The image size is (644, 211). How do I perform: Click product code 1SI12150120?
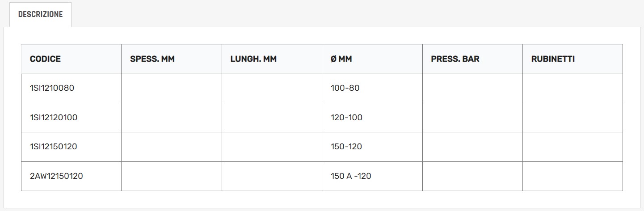(x=54, y=147)
